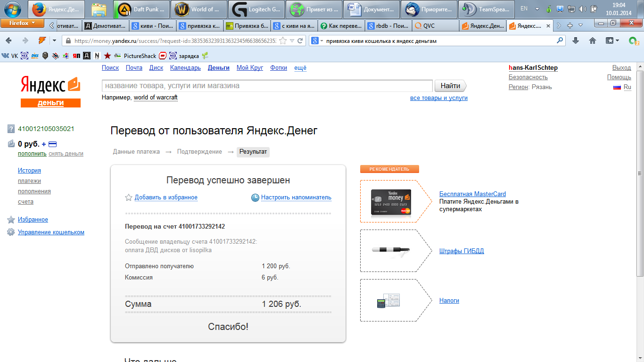Open the N bookmark icon
This screenshot has width=644, height=362.
coord(97,56)
